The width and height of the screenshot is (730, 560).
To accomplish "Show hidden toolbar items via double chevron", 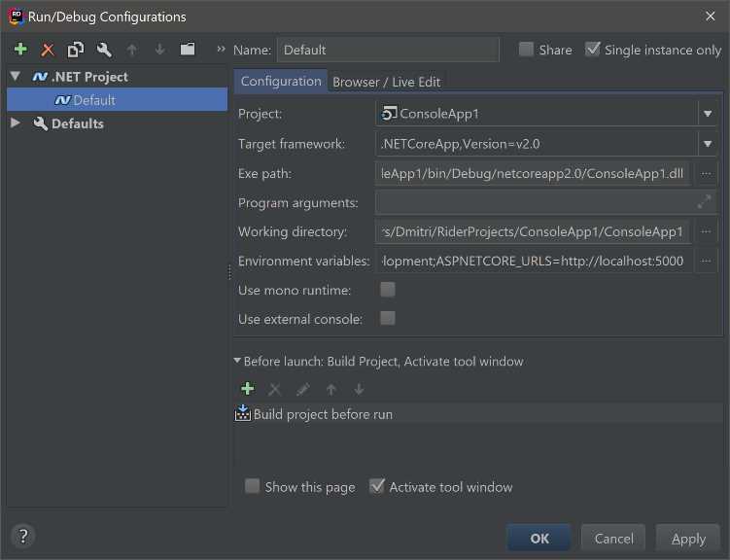I will pyautogui.click(x=221, y=49).
